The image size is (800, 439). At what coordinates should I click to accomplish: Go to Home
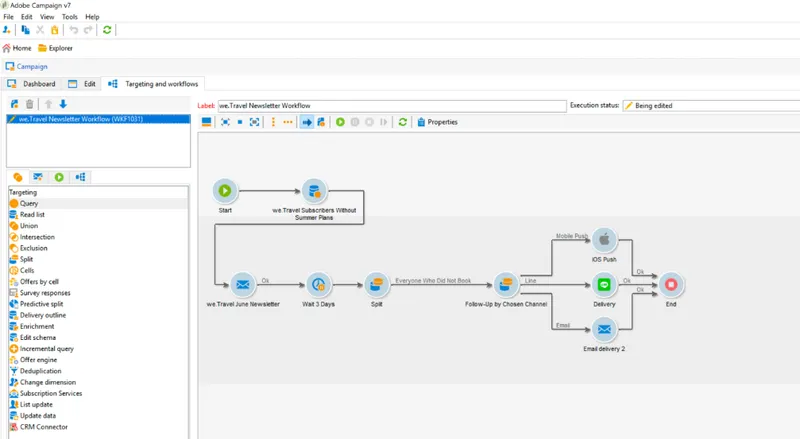[x=17, y=48]
